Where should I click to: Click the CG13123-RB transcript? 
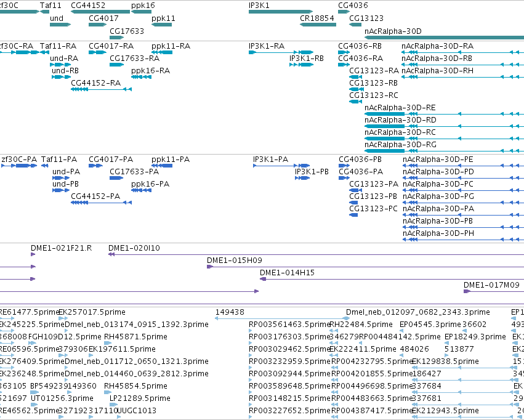pyautogui.click(x=357, y=89)
